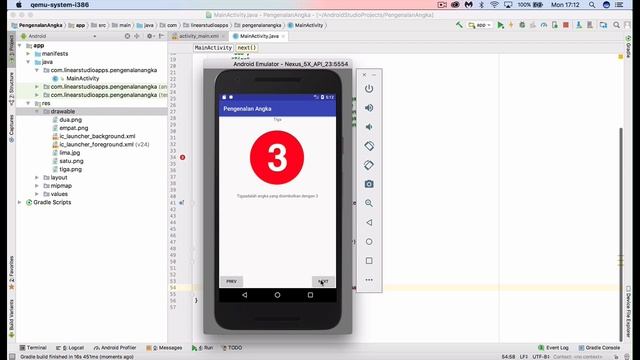Click next() method breadcrumb in editor
The image size is (640, 360).
247,48
